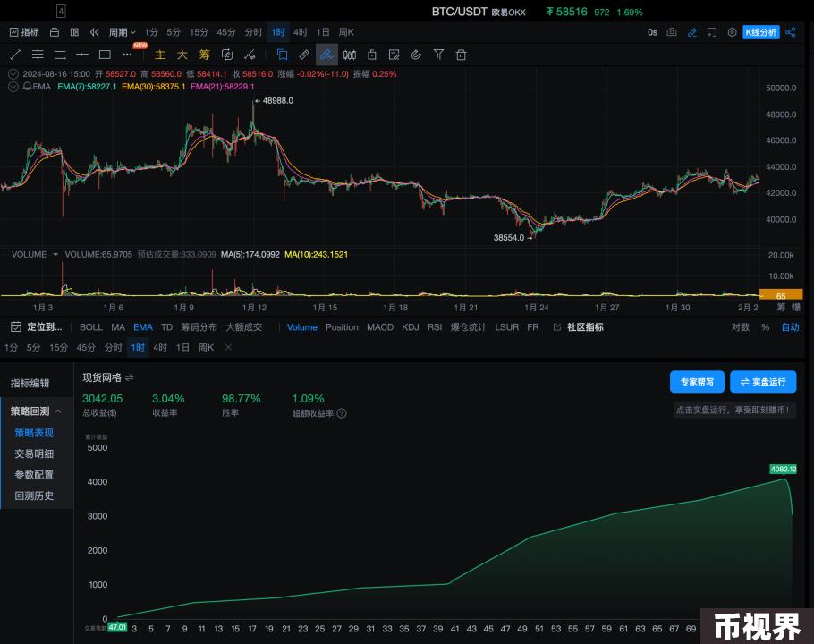Click the question mark beside 超额收益率

tap(342, 413)
